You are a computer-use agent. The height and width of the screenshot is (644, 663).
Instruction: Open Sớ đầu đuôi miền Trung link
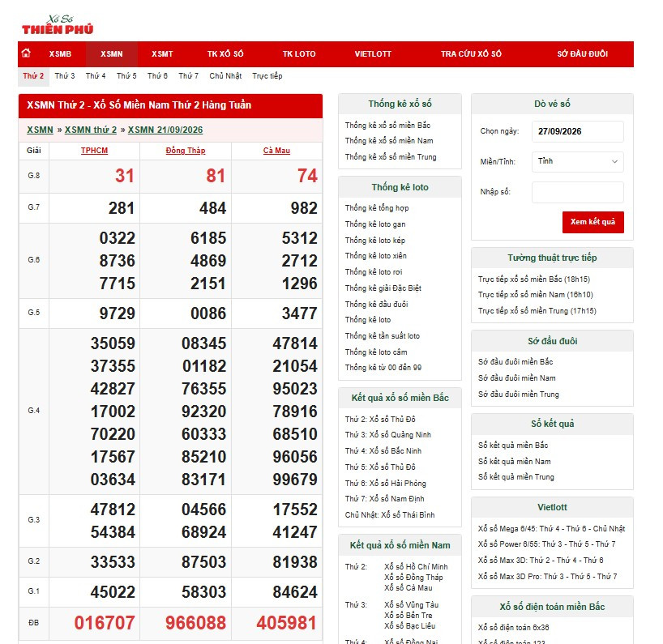pyautogui.click(x=519, y=395)
